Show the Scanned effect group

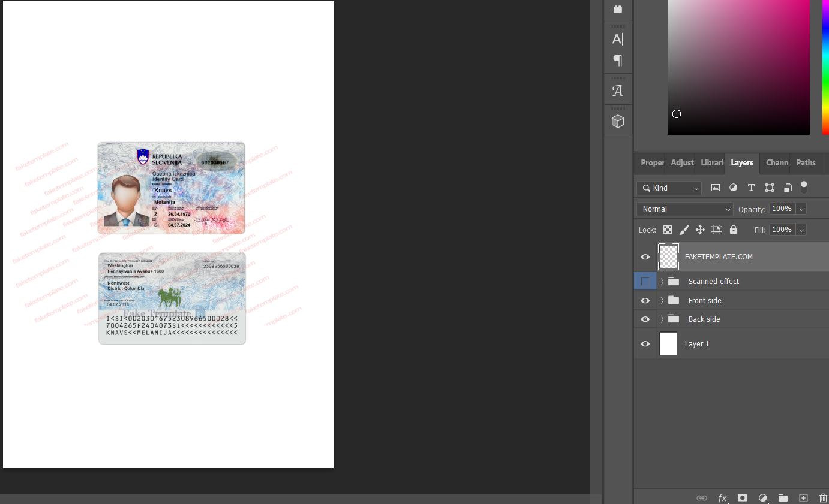[645, 281]
